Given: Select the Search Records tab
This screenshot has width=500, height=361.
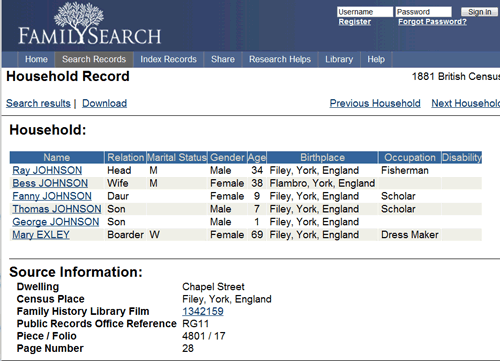Looking at the screenshot, I should [x=94, y=59].
